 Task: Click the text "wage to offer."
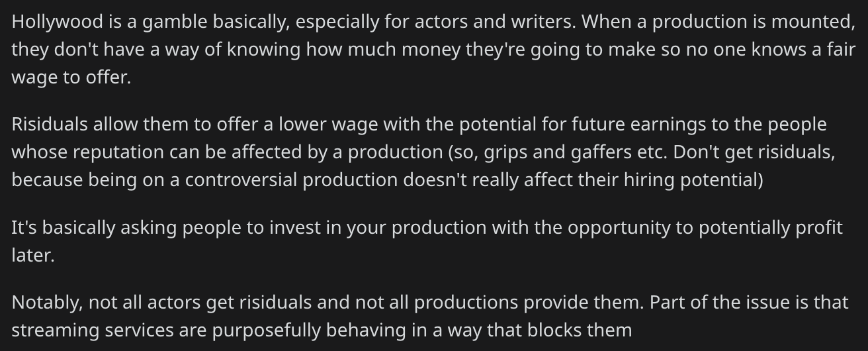pos(71,77)
